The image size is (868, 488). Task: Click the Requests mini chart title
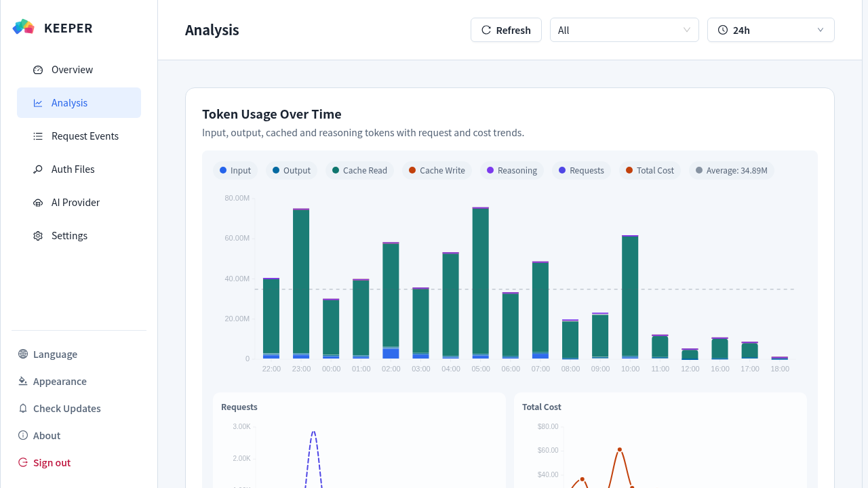[239, 407]
